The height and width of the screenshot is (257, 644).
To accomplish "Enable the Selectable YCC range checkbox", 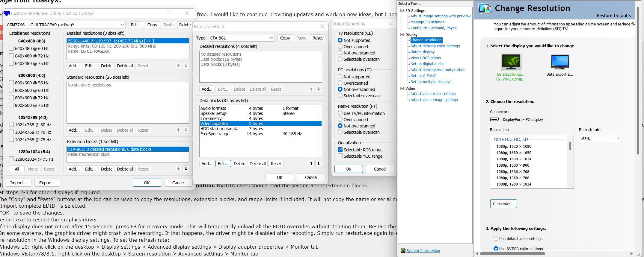I will (340, 156).
